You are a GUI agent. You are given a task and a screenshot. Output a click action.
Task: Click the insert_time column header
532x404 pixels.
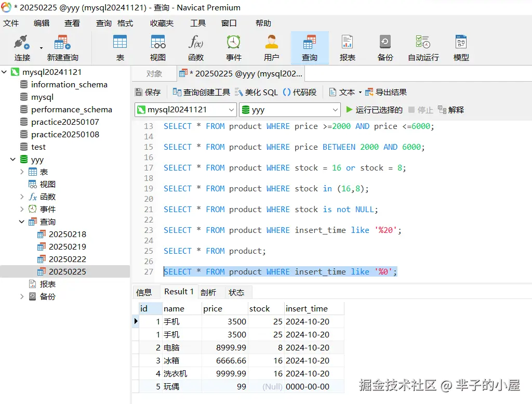tap(314, 309)
